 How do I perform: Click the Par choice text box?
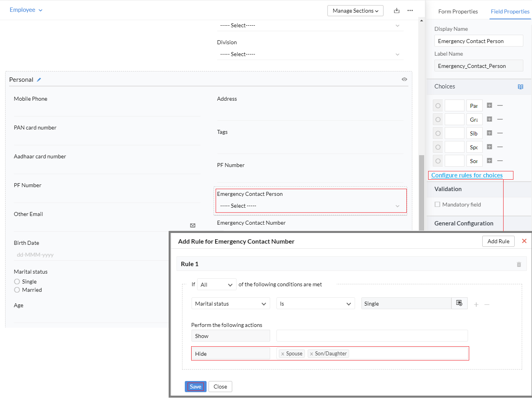coord(474,106)
